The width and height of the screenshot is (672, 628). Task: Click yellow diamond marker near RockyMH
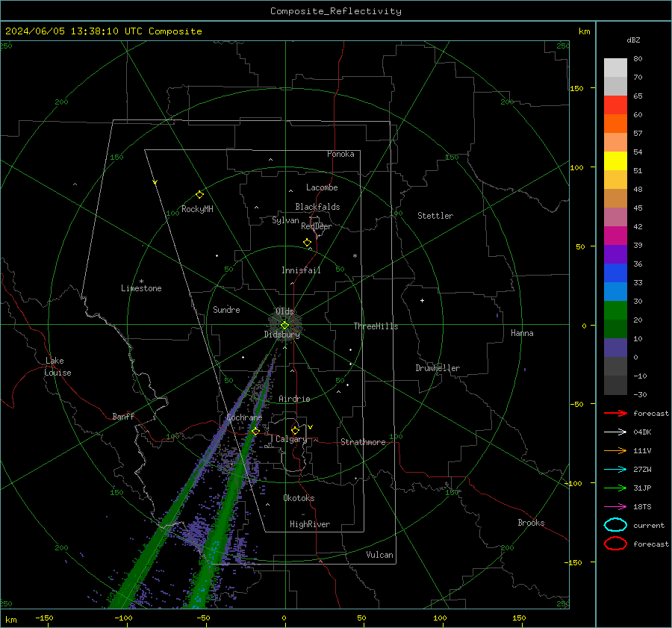(x=199, y=195)
